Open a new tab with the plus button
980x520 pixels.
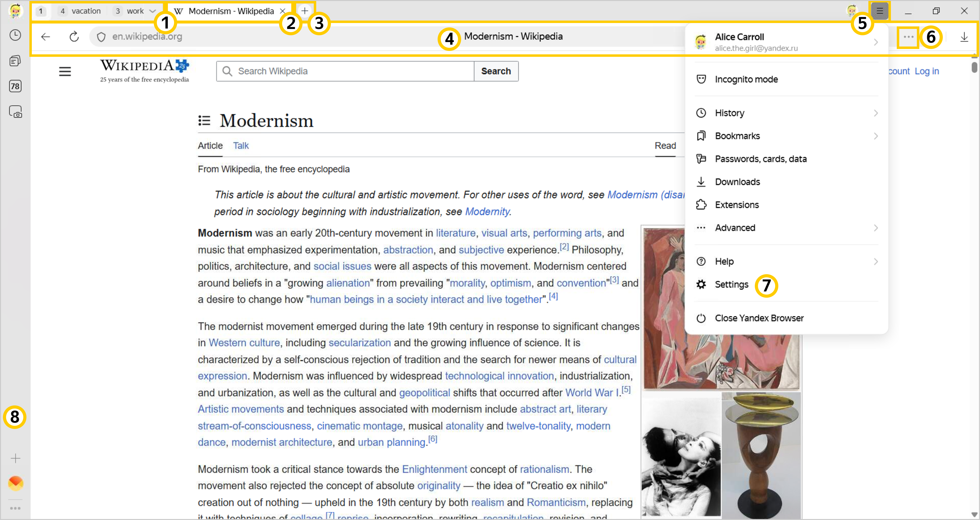coord(305,11)
